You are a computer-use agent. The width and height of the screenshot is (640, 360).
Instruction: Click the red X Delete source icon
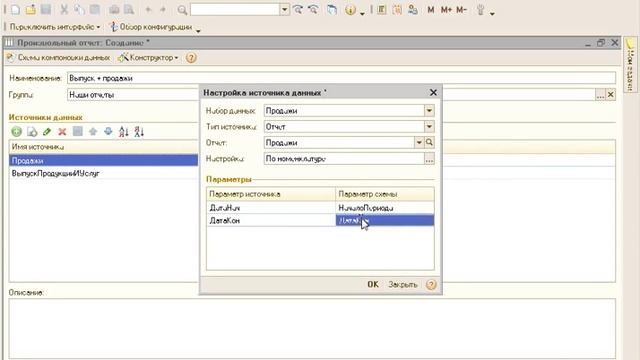[62, 131]
